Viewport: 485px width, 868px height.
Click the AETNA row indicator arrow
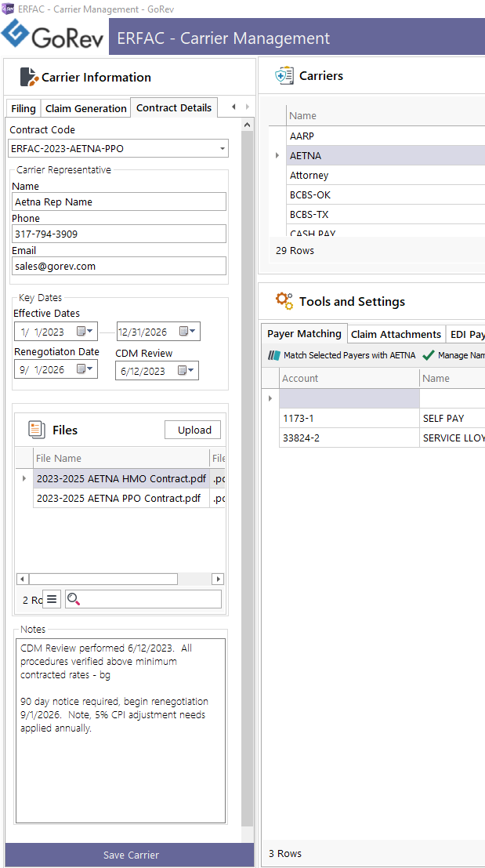pyautogui.click(x=277, y=155)
